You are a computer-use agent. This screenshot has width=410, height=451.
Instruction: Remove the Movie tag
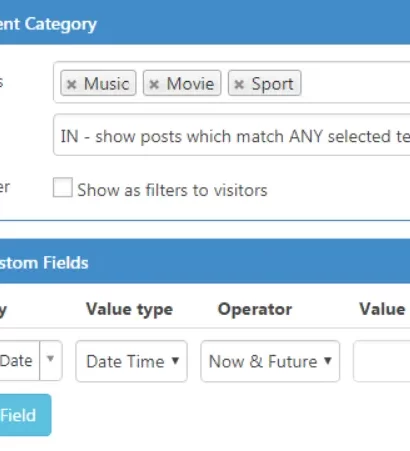(154, 84)
